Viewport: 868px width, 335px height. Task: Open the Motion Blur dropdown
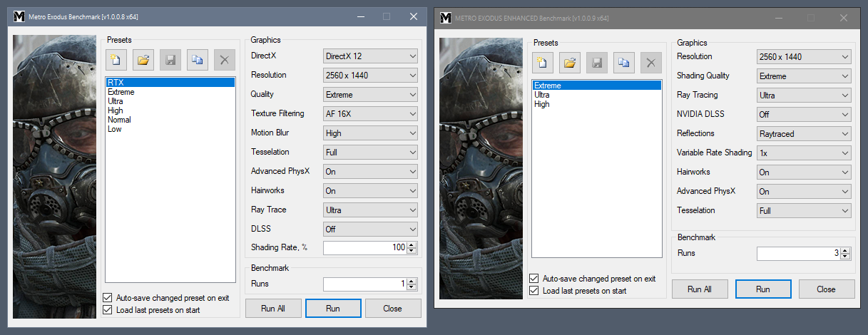click(x=370, y=133)
